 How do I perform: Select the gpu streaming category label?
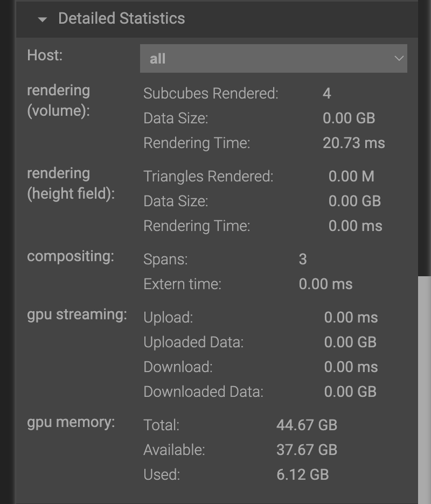click(77, 314)
